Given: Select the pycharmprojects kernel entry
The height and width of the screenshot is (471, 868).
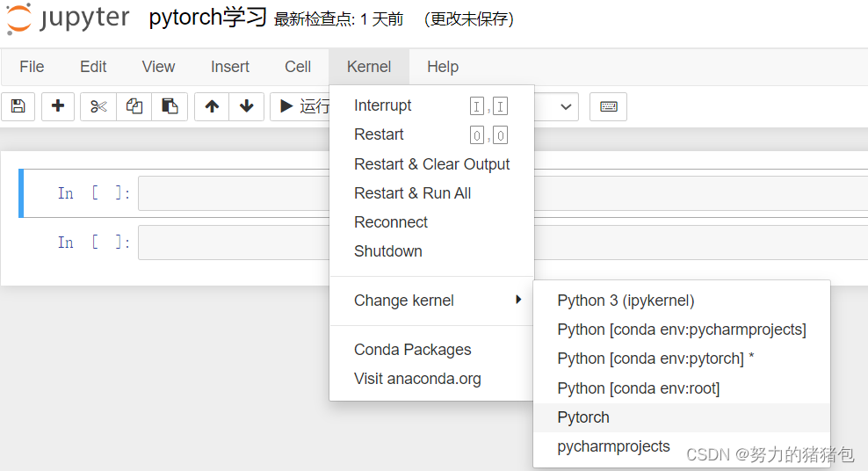Looking at the screenshot, I should pos(682,446).
